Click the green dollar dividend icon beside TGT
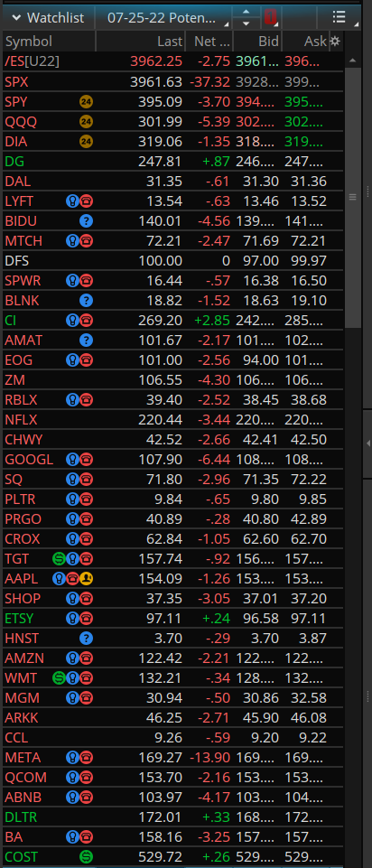This screenshot has width=372, height=868. click(x=59, y=558)
